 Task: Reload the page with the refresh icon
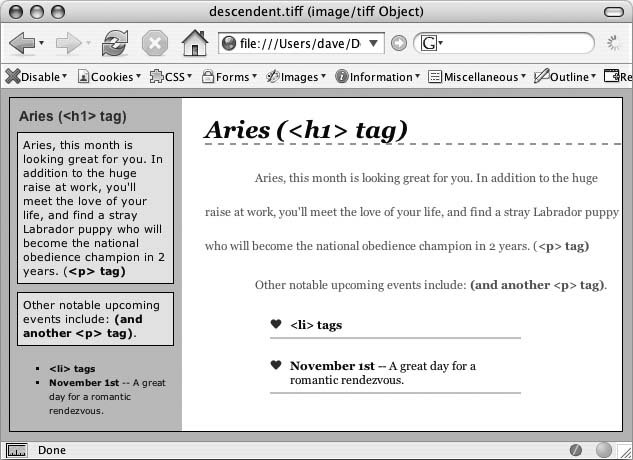click(x=115, y=43)
